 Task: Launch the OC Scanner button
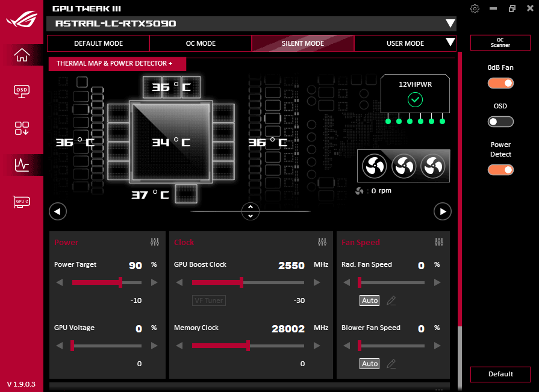(x=500, y=43)
